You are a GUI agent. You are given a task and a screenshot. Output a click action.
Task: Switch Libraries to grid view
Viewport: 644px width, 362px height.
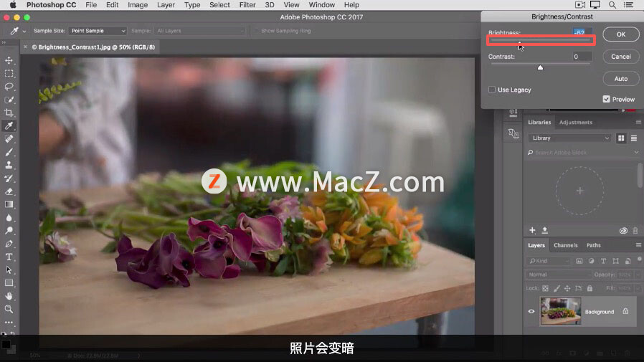pos(621,138)
